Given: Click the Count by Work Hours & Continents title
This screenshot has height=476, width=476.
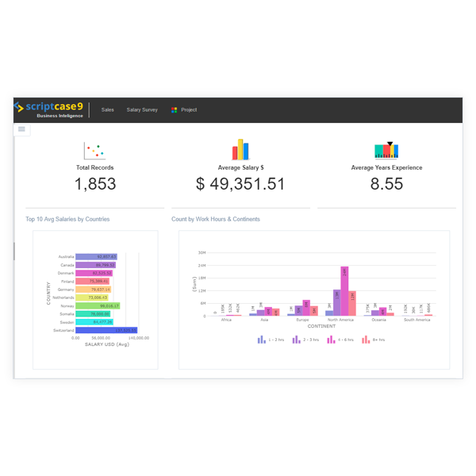Looking at the screenshot, I should point(216,219).
